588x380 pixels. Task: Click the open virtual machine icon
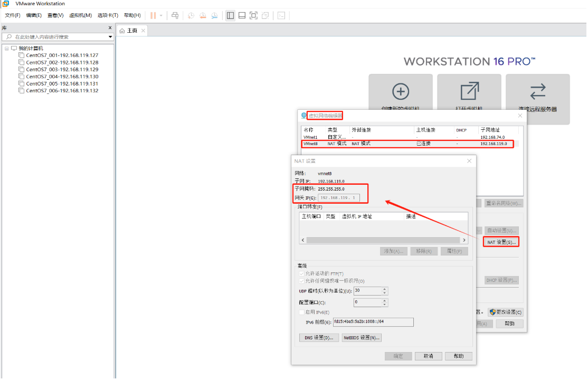tap(469, 91)
